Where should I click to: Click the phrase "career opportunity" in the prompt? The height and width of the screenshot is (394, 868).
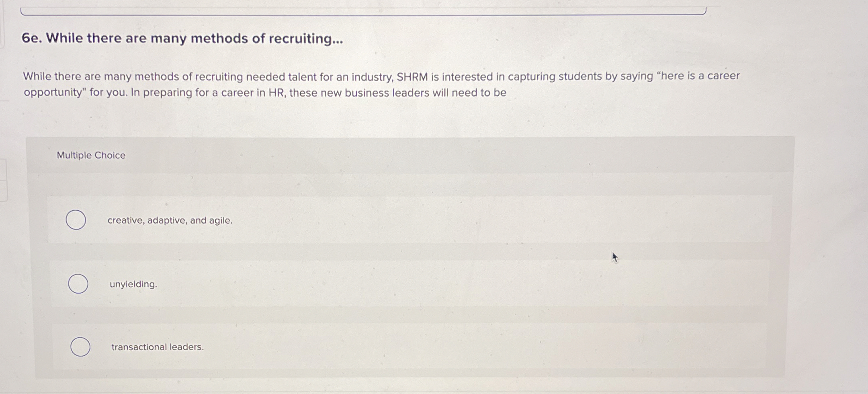pos(52,92)
